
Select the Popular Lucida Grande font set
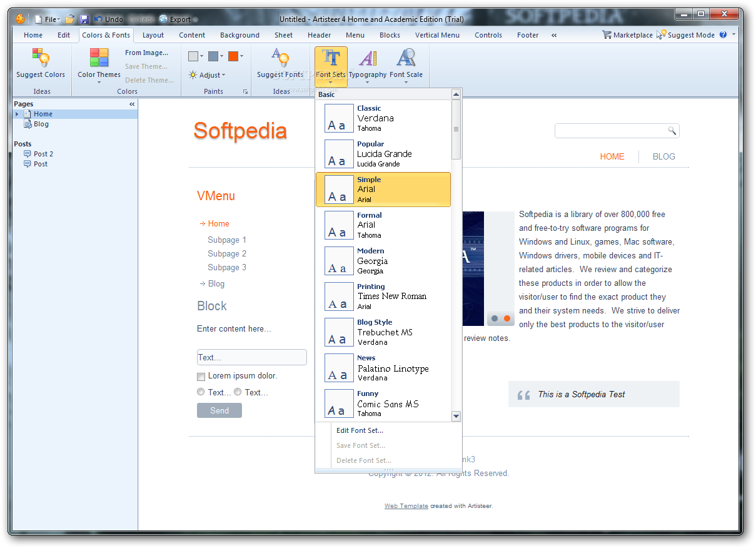pos(383,154)
